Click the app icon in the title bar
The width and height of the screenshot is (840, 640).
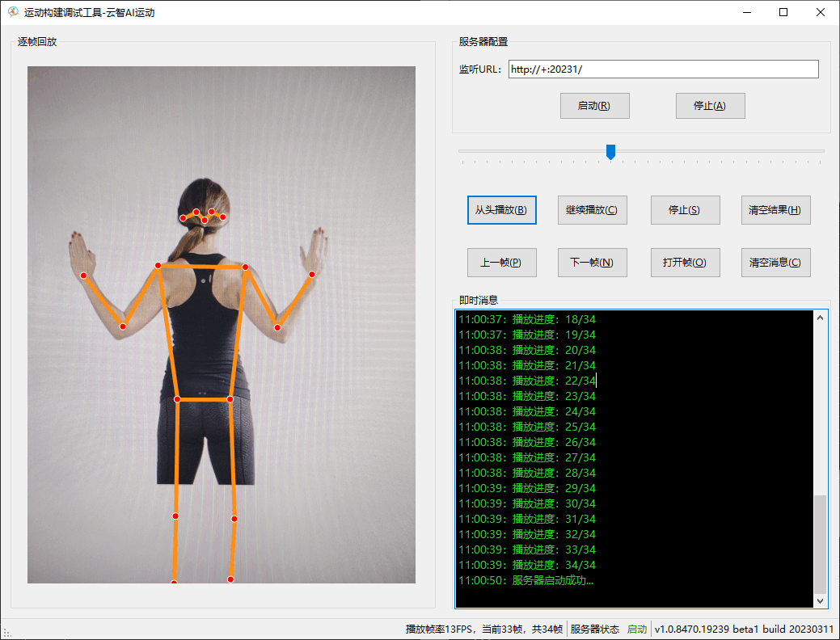click(x=13, y=12)
